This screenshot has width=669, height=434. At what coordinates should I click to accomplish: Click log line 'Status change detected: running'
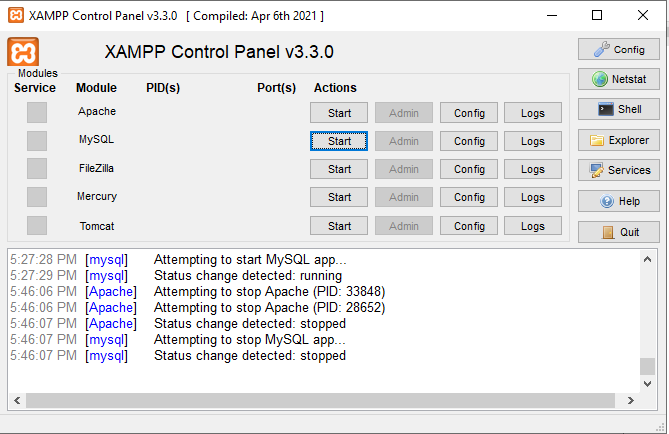click(x=248, y=276)
